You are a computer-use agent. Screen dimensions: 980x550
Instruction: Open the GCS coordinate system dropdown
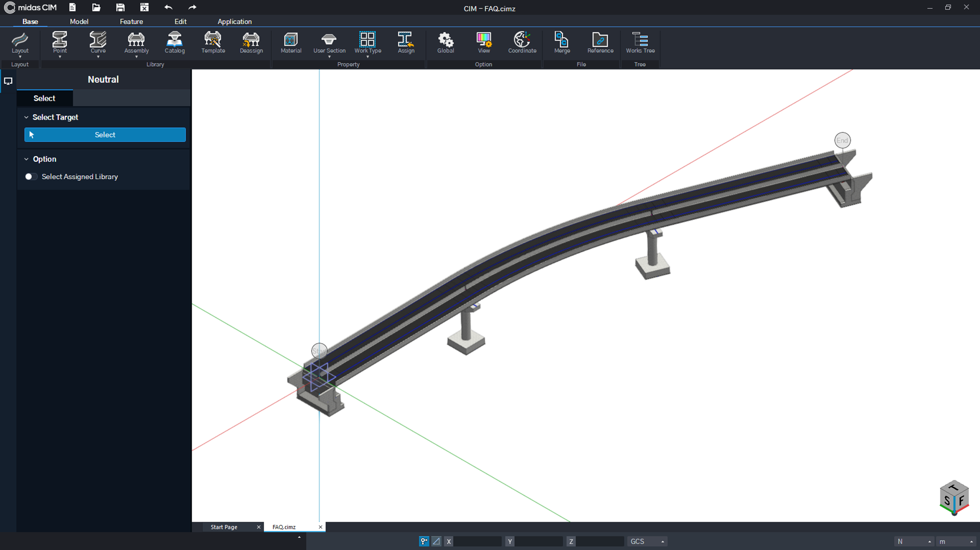point(647,541)
